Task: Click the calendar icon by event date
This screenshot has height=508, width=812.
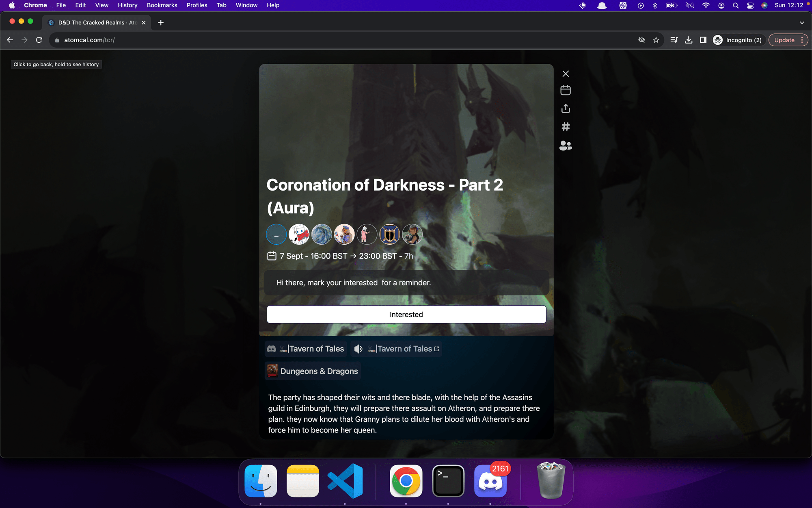Action: pyautogui.click(x=272, y=256)
